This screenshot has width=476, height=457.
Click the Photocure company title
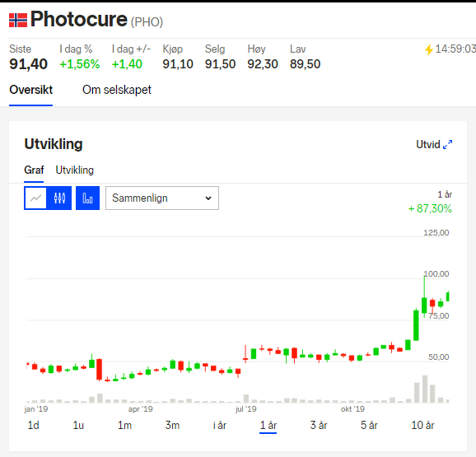(x=79, y=19)
